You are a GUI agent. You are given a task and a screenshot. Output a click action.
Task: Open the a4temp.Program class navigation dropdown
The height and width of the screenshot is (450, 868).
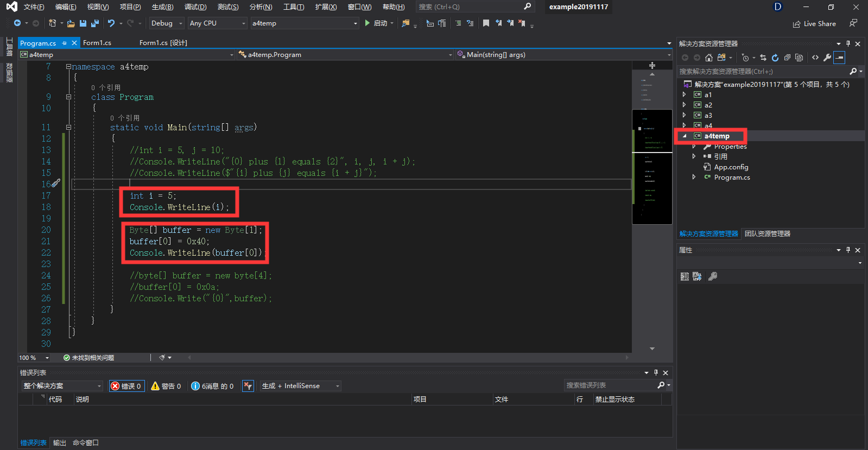point(346,55)
